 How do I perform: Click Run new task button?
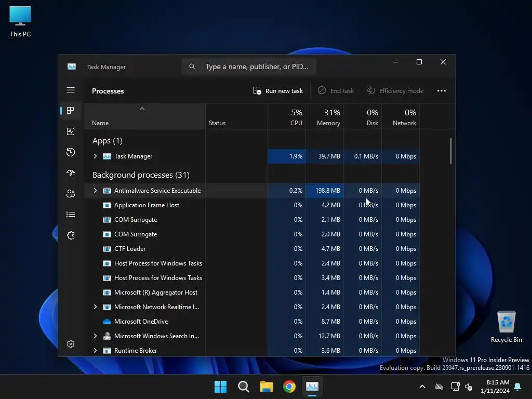278,90
